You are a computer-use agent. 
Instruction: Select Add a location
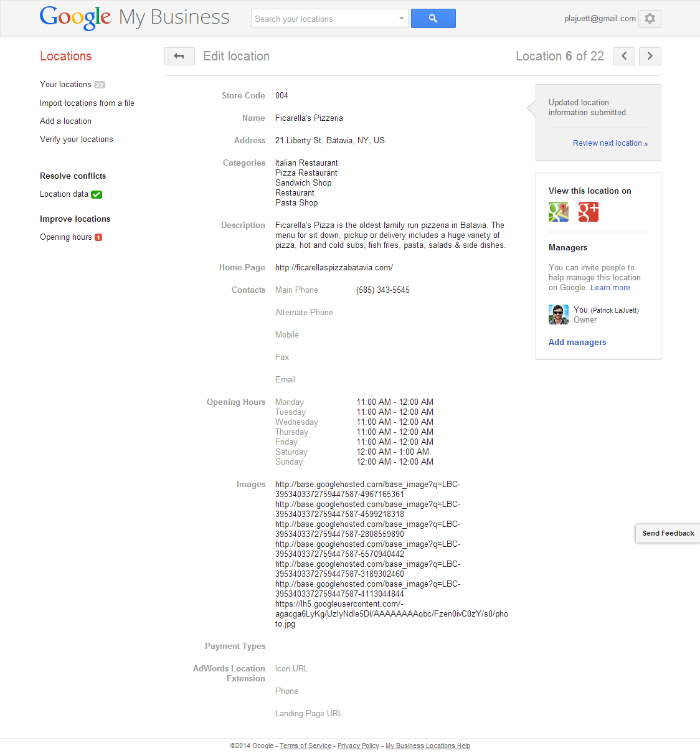click(x=65, y=121)
